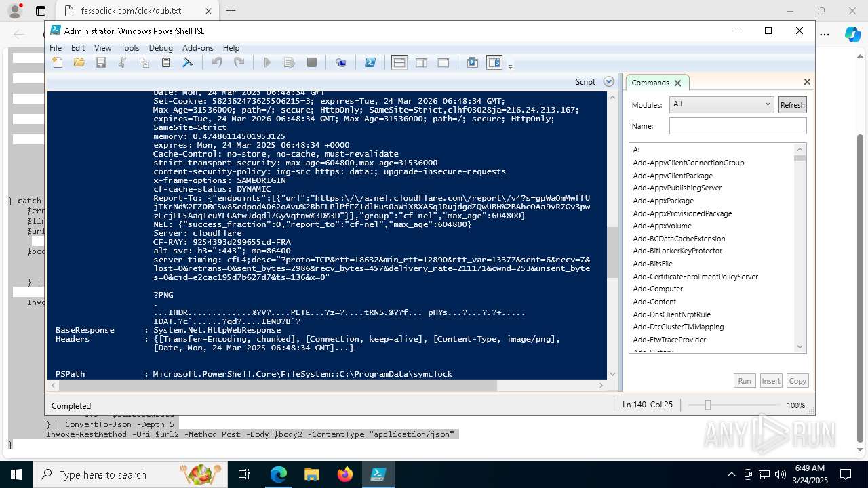The width and height of the screenshot is (868, 488).
Task: Open Microsoft Edge from the taskbar
Action: tap(279, 474)
